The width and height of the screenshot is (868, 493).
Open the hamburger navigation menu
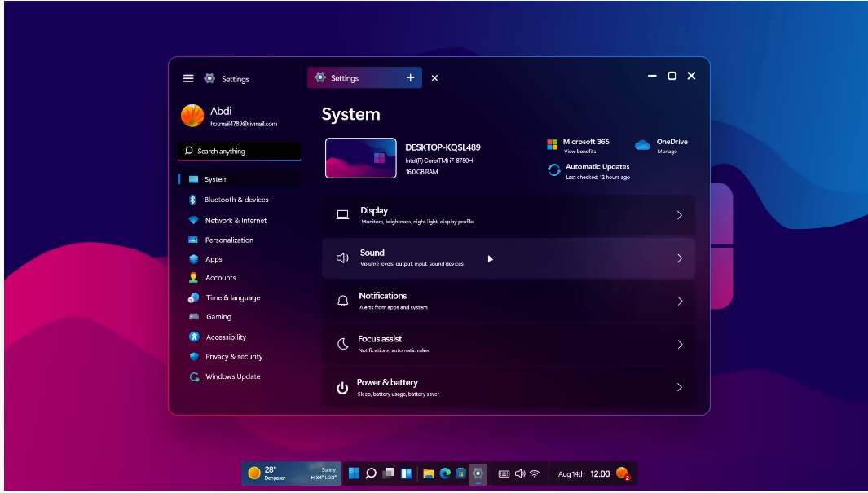click(188, 78)
